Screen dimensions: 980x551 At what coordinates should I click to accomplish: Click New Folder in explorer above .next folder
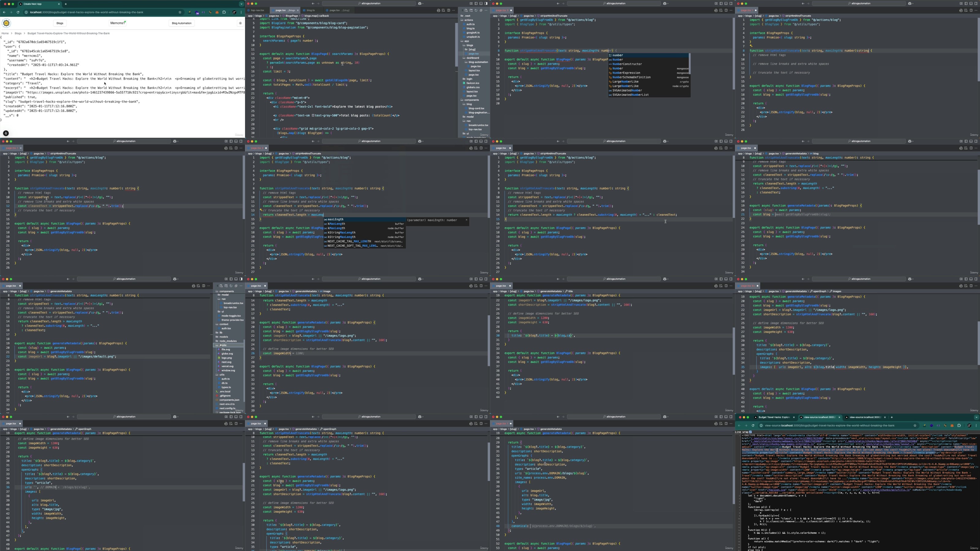[471, 10]
